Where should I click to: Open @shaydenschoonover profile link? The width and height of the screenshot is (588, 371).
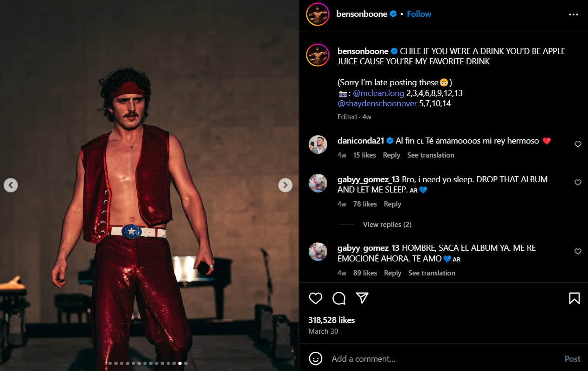pos(377,103)
